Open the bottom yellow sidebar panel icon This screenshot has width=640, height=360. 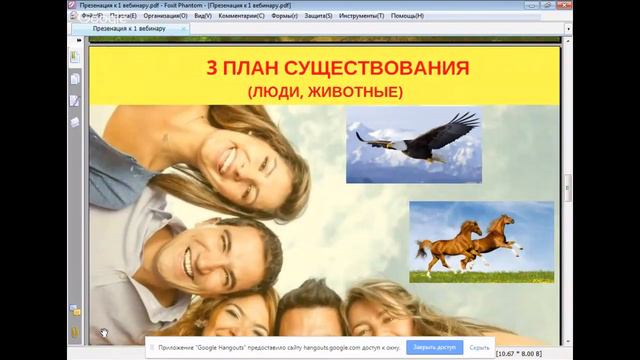(x=75, y=332)
